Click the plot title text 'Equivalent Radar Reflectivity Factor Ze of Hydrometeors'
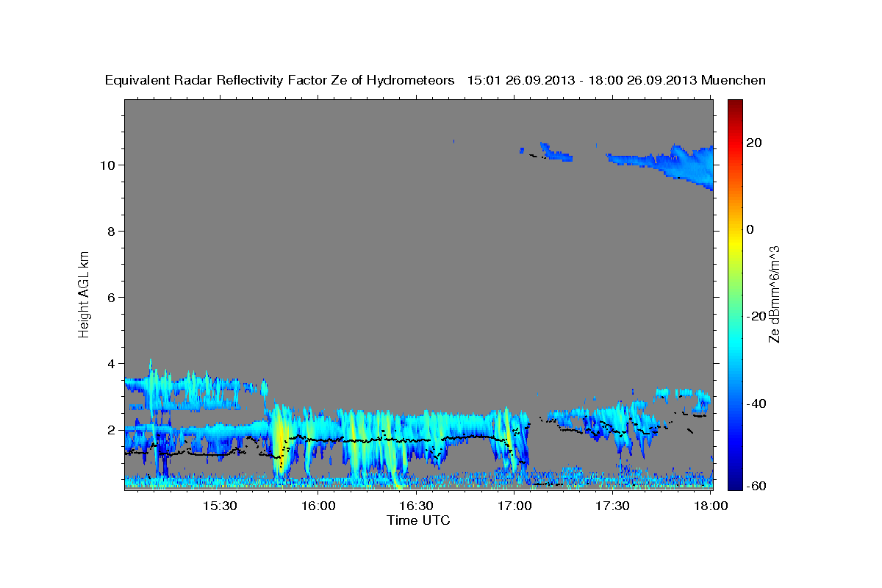The image size is (882, 588). click(x=280, y=81)
